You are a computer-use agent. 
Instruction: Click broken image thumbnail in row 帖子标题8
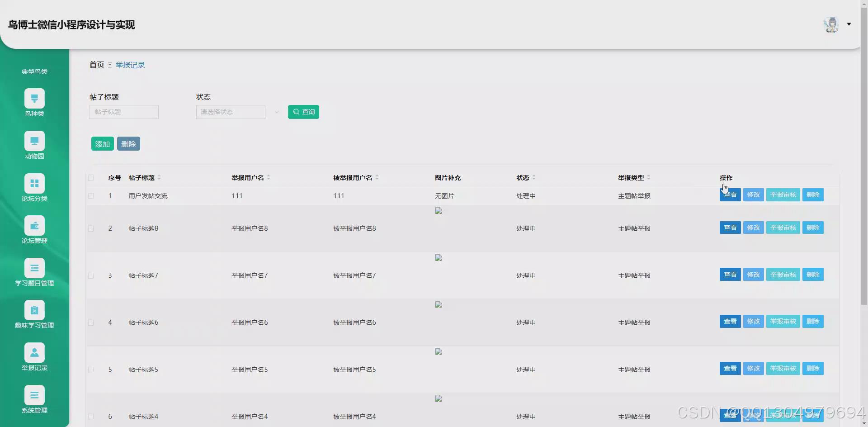tap(439, 211)
